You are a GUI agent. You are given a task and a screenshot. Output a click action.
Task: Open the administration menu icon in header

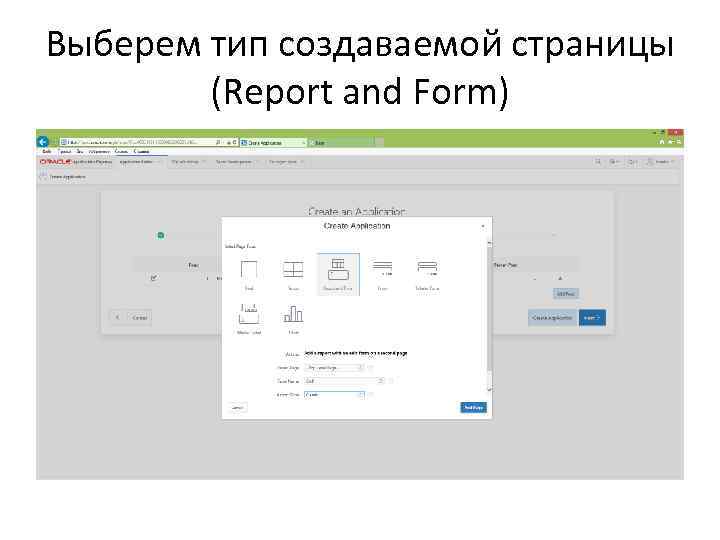614,162
